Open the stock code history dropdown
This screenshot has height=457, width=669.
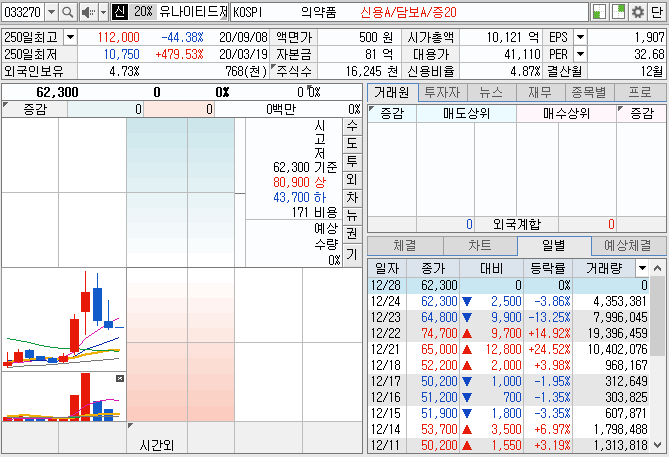(x=52, y=12)
